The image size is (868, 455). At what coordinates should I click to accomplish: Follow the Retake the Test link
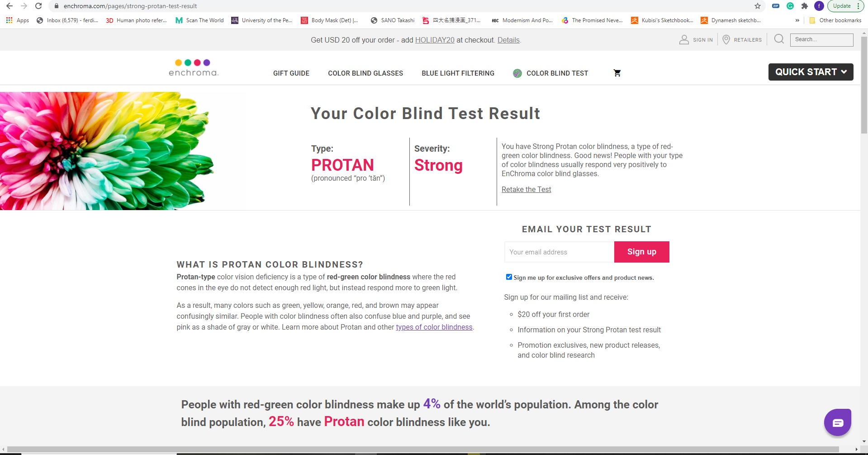(x=526, y=190)
